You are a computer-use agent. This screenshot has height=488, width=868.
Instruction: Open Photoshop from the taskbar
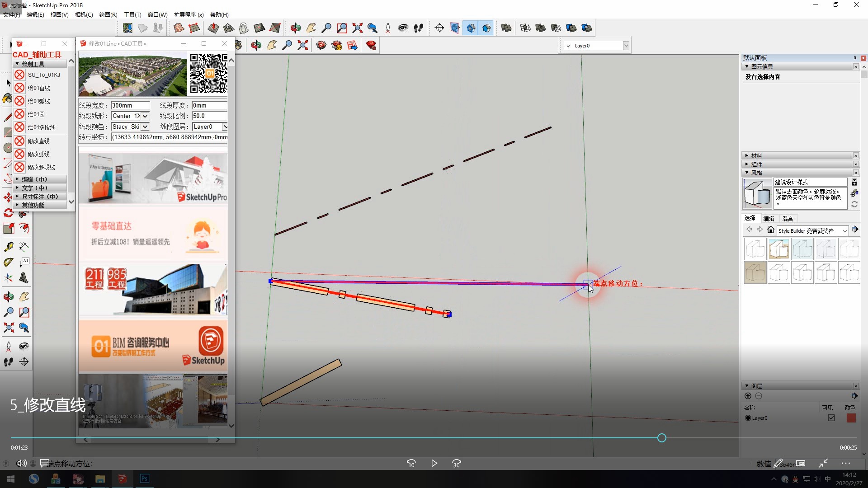coord(144,479)
